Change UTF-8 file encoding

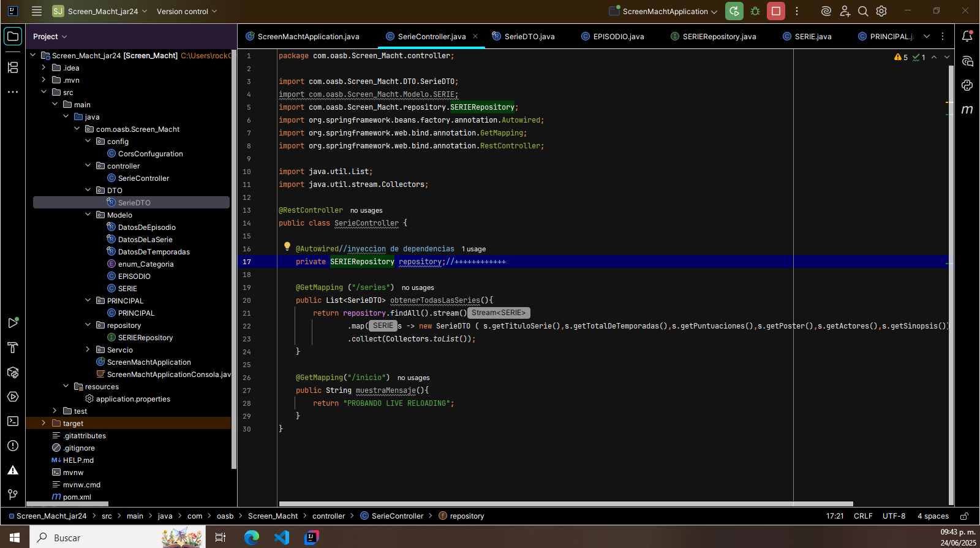tap(894, 516)
